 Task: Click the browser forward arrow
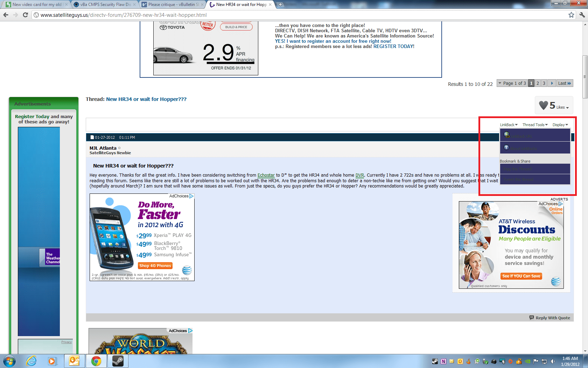coord(15,15)
